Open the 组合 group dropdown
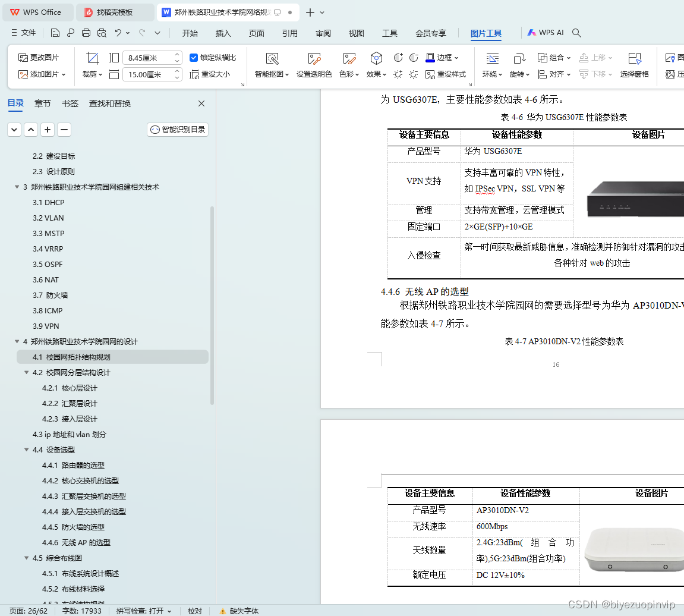This screenshot has height=616, width=684. point(554,58)
